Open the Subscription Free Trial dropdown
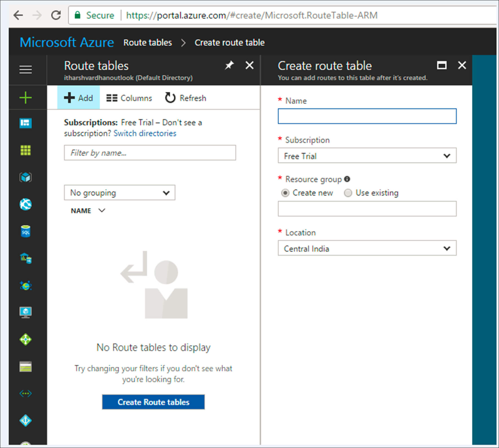Viewport: 499px width, 448px height. point(367,156)
